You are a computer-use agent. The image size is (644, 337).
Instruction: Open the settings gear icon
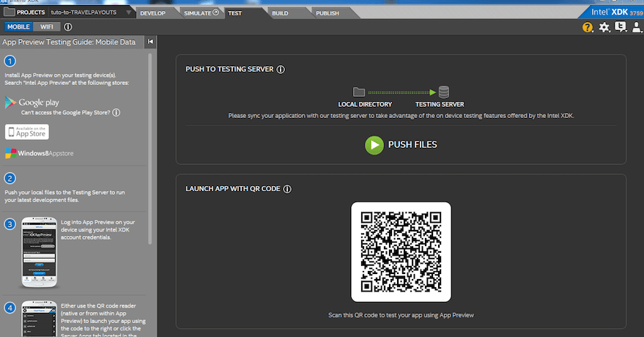click(x=604, y=27)
